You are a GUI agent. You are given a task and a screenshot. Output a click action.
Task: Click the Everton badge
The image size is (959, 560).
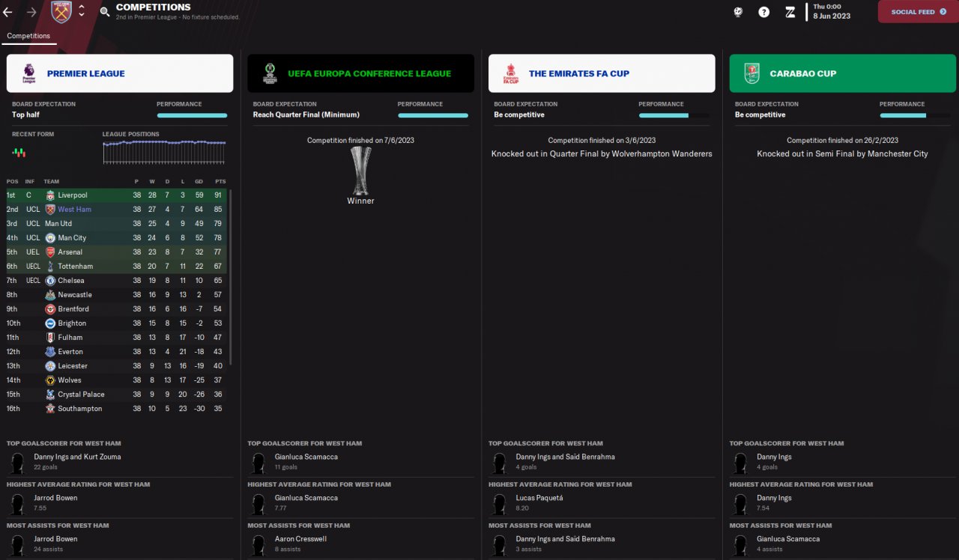[x=50, y=352]
